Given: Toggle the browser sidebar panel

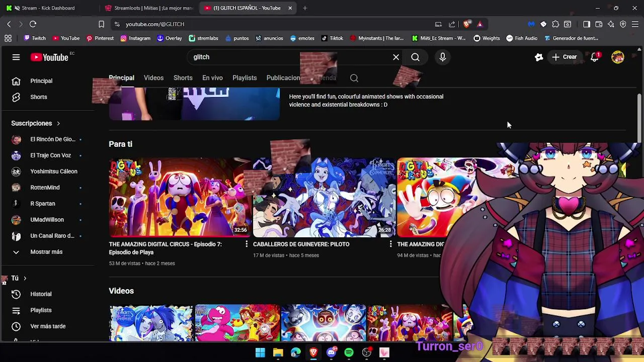Looking at the screenshot, I should tap(587, 24).
